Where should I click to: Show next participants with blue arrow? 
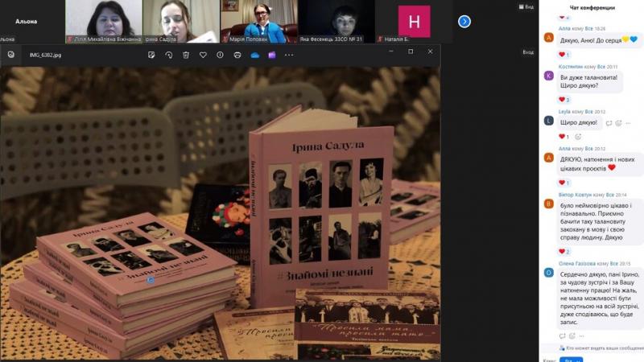[x=464, y=22]
